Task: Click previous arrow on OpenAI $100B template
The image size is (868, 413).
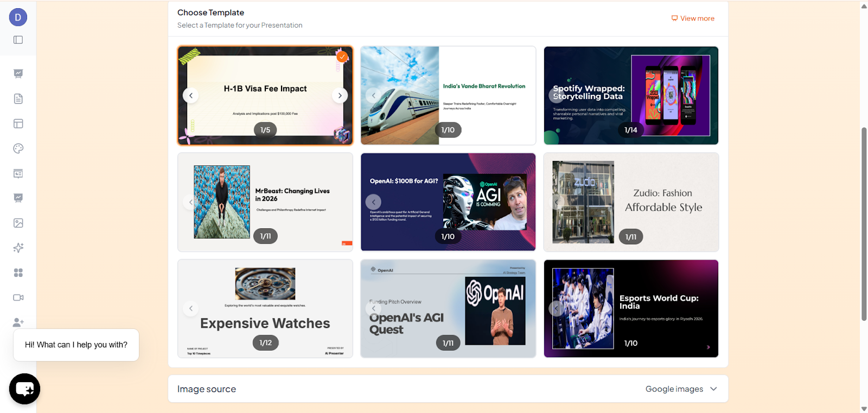Action: (373, 202)
